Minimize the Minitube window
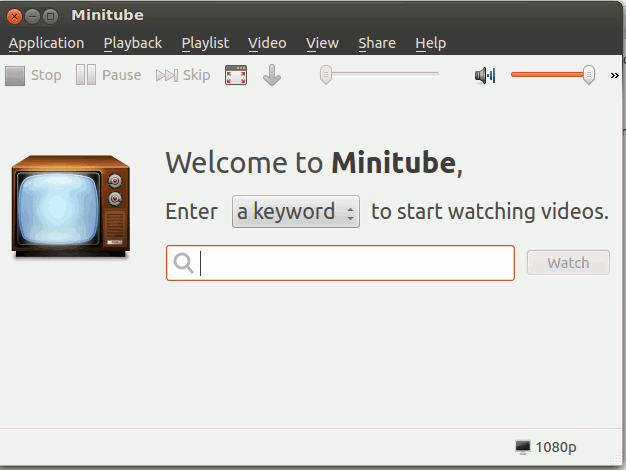 tap(32, 16)
